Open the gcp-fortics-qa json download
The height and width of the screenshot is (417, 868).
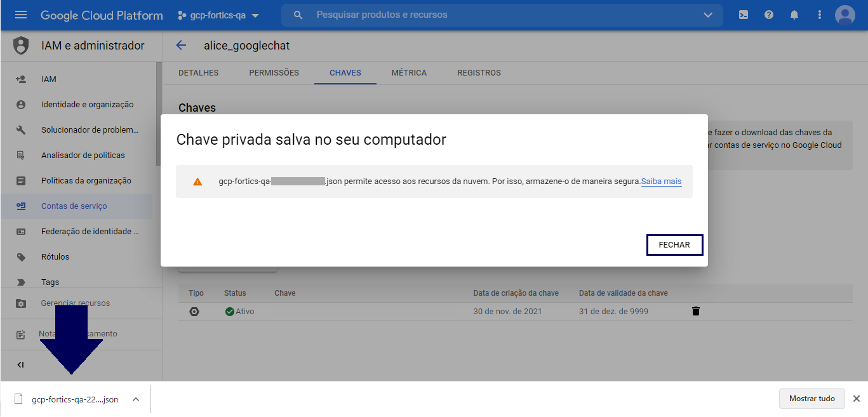(75, 399)
